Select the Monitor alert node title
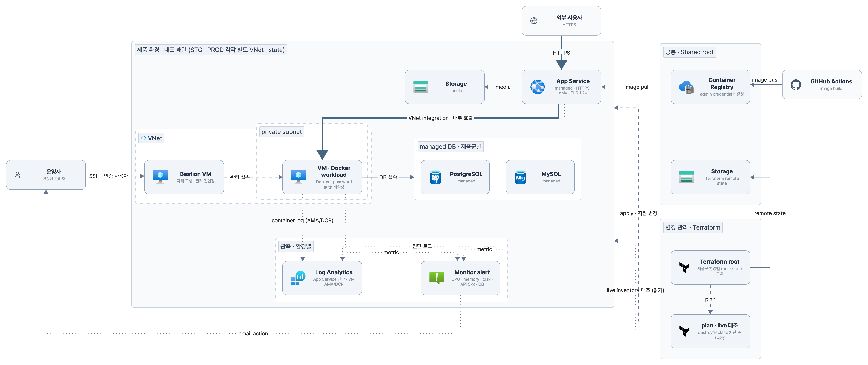Image resolution: width=868 pixels, height=365 pixels. (472, 272)
